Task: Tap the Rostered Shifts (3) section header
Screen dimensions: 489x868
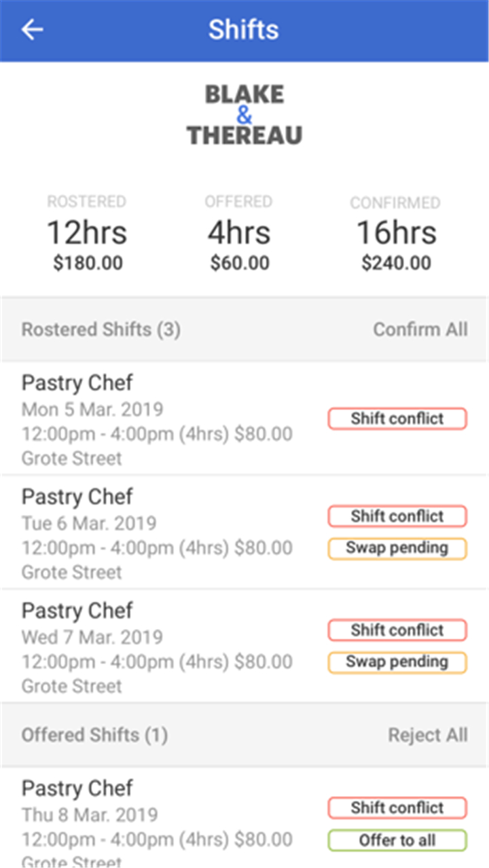Action: (x=101, y=329)
